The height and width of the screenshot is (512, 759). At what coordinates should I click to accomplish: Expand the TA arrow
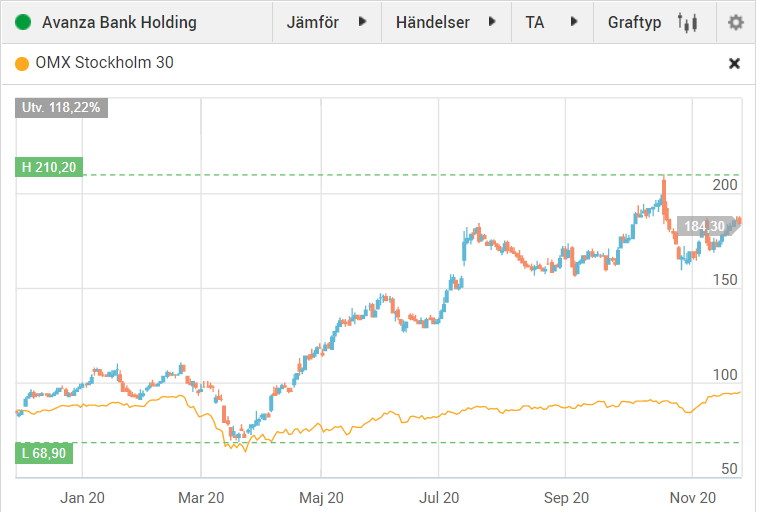(x=574, y=22)
